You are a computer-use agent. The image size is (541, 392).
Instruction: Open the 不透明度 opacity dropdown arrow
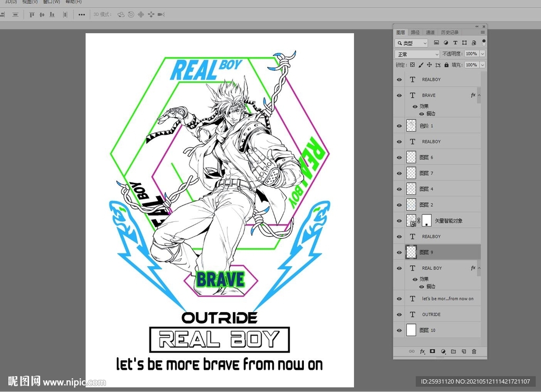coord(482,54)
